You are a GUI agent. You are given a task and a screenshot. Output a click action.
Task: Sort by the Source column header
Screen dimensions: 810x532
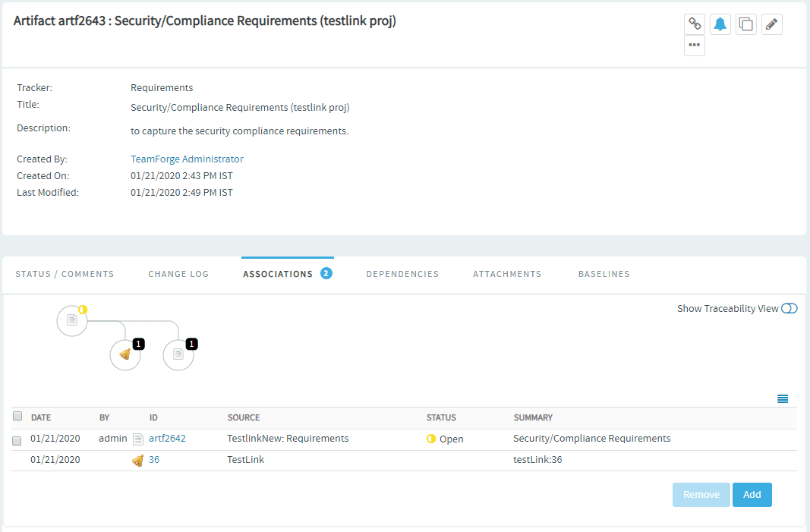[244, 418]
